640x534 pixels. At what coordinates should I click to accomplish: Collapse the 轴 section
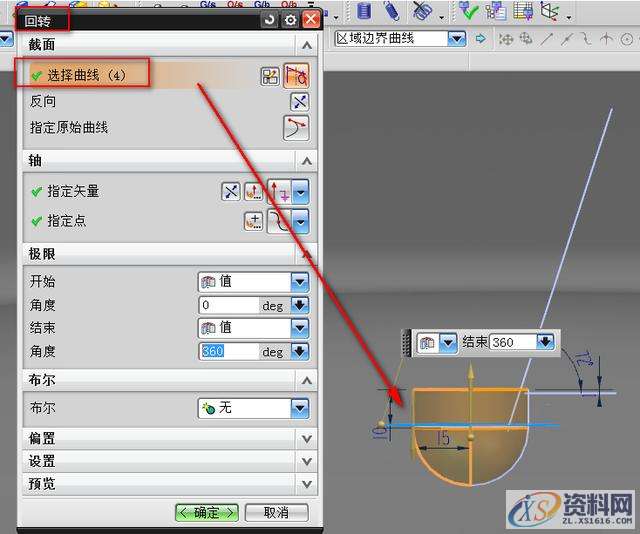[306, 161]
